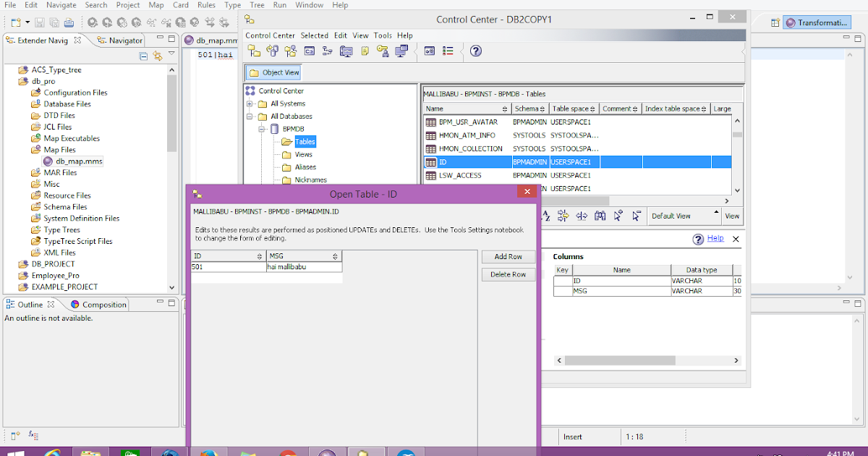The height and width of the screenshot is (456, 868).
Task: Click the Save icon in the Eclipse toolbar
Action: (x=39, y=22)
